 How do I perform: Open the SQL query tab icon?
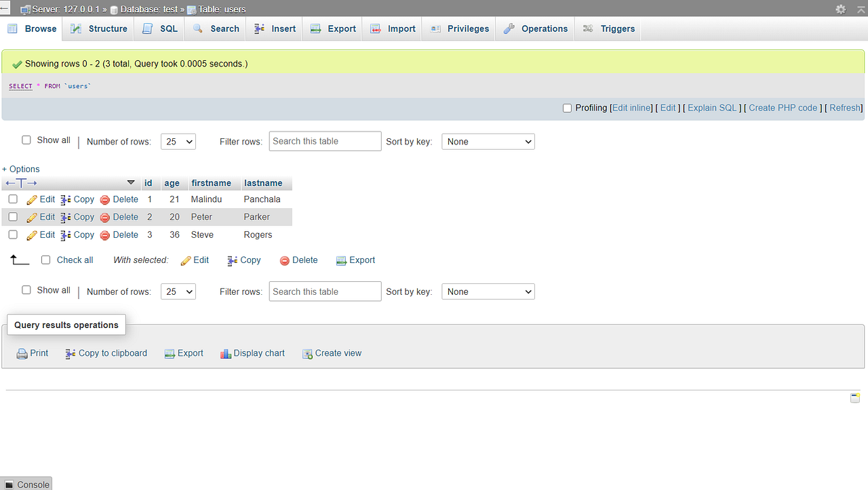click(x=149, y=28)
